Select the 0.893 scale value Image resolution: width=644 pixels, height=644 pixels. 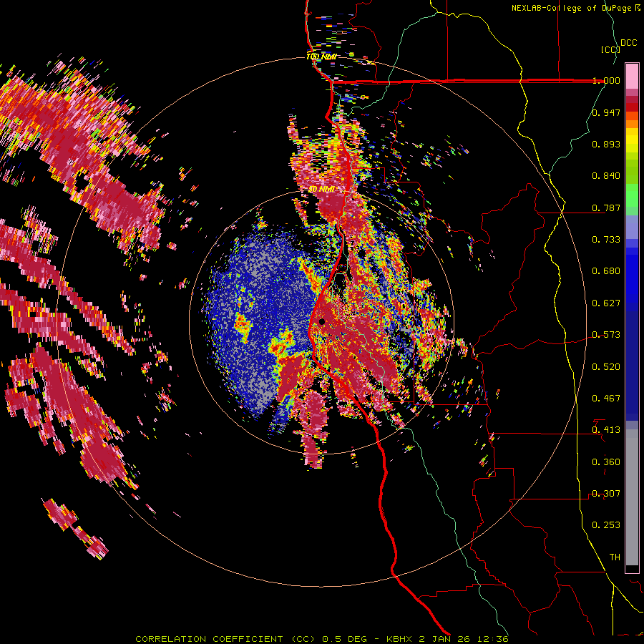tap(606, 144)
